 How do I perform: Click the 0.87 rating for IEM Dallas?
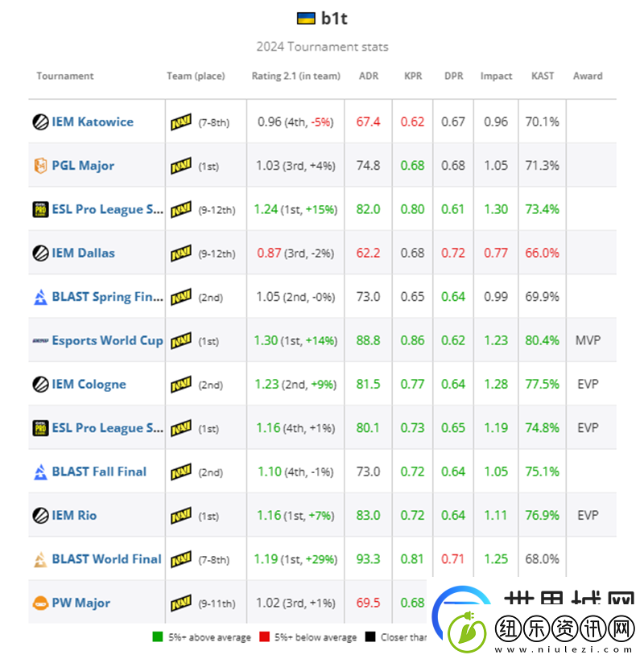click(269, 253)
